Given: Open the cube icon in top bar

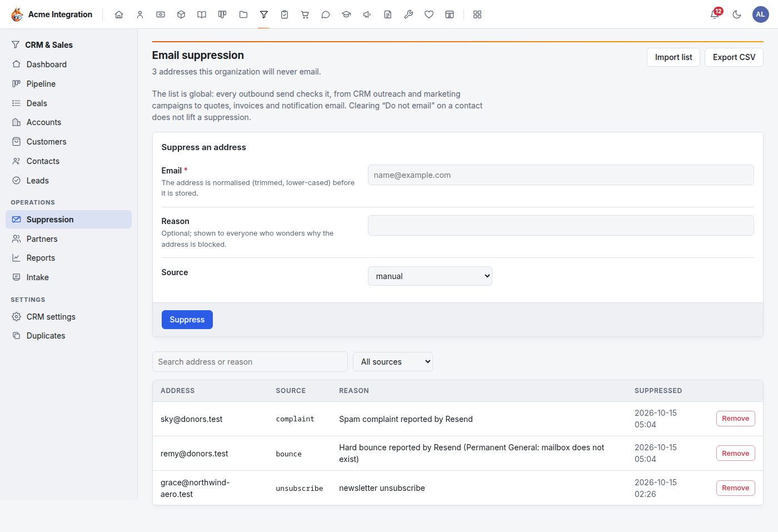Looking at the screenshot, I should coord(181,14).
